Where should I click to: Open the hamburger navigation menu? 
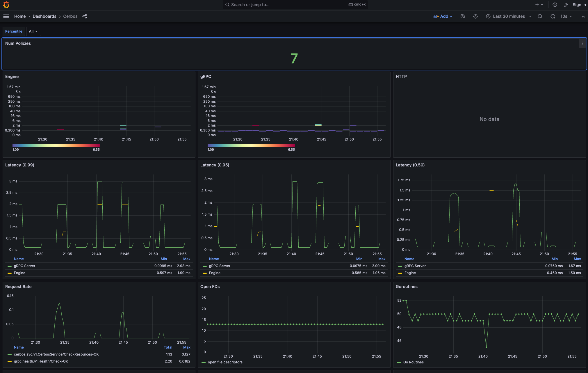pos(6,16)
